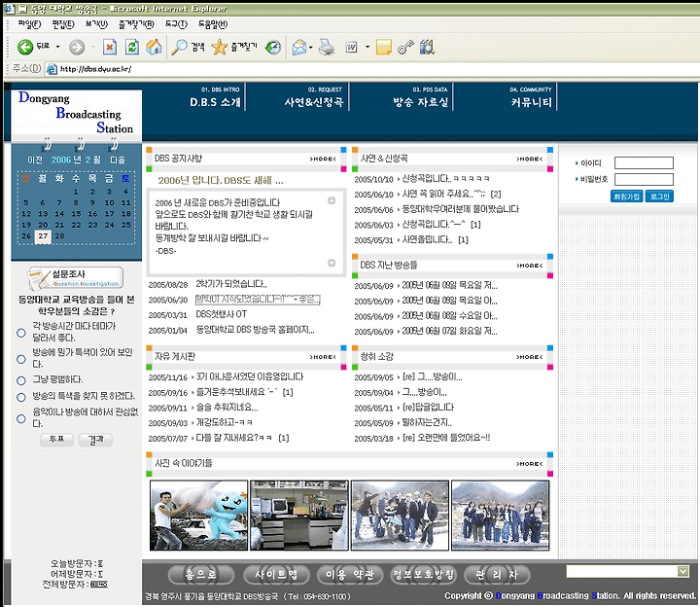This screenshot has width=700, height=607.
Task: Open the dropdown arrow next to the Edit icon
Action: (x=367, y=47)
